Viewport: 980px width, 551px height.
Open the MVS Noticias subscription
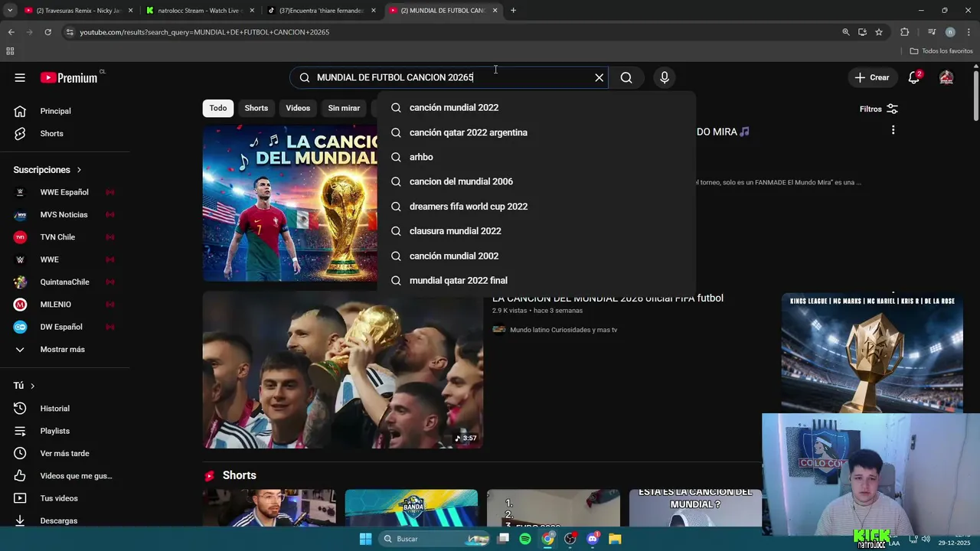pyautogui.click(x=65, y=214)
